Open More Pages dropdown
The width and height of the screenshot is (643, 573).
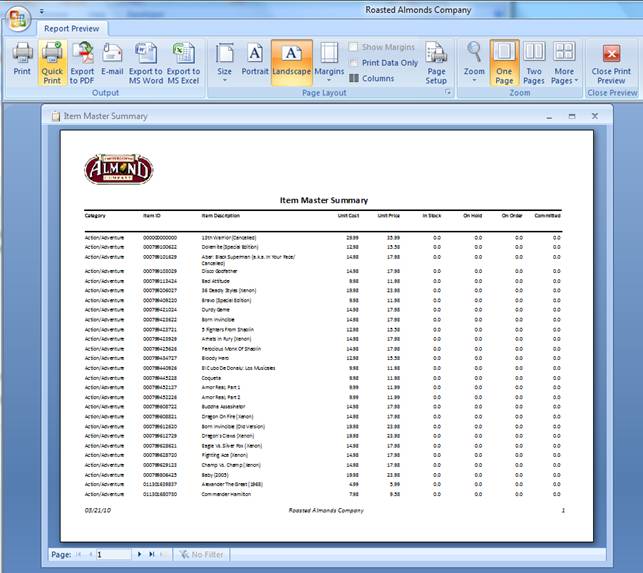[564, 62]
